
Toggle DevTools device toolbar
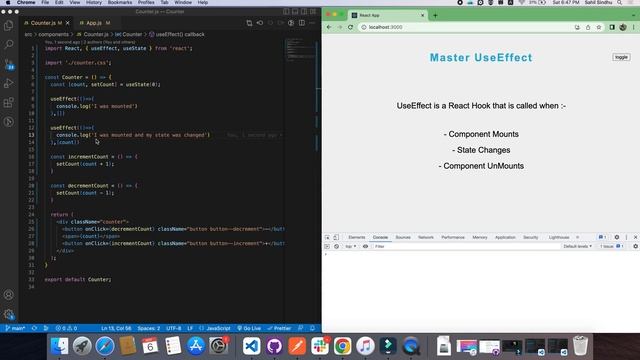pyautogui.click(x=336, y=237)
